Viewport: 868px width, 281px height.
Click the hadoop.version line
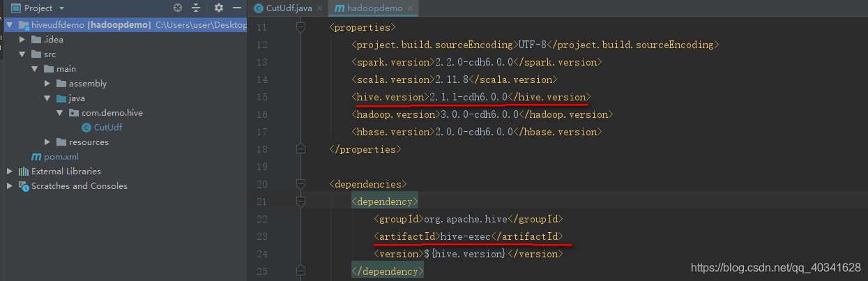click(482, 114)
